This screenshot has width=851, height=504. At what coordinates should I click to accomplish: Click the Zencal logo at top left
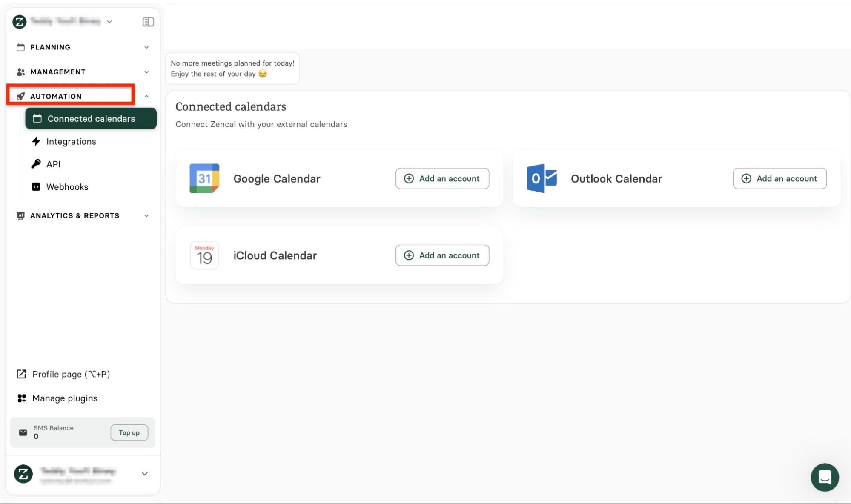(x=19, y=22)
